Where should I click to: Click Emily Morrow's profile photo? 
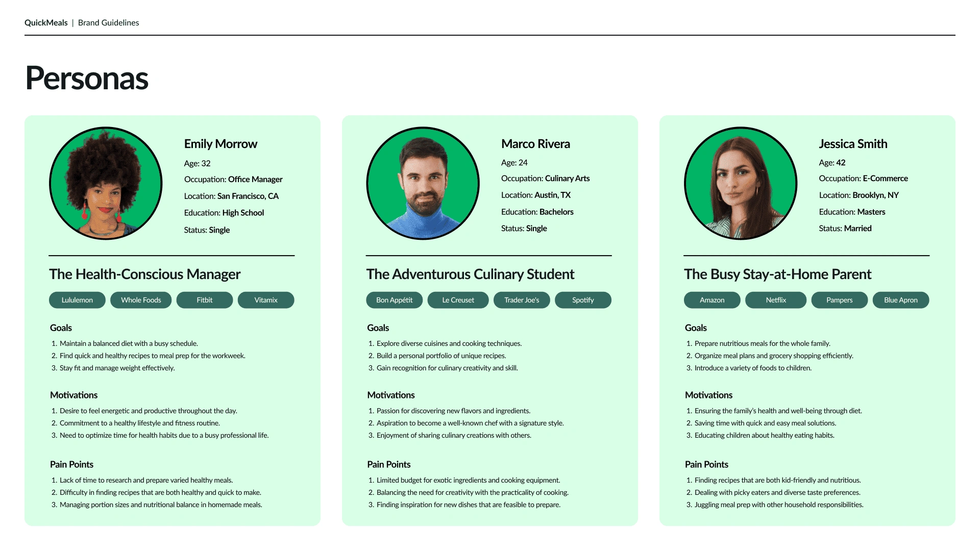(106, 183)
